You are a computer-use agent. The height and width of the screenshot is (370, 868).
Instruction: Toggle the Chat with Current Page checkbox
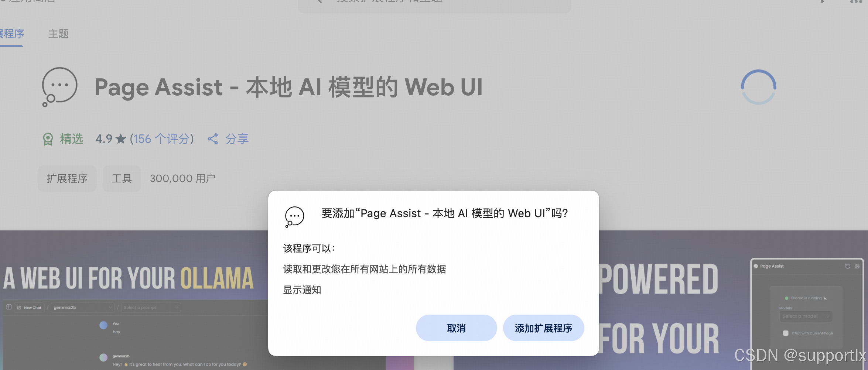point(786,333)
